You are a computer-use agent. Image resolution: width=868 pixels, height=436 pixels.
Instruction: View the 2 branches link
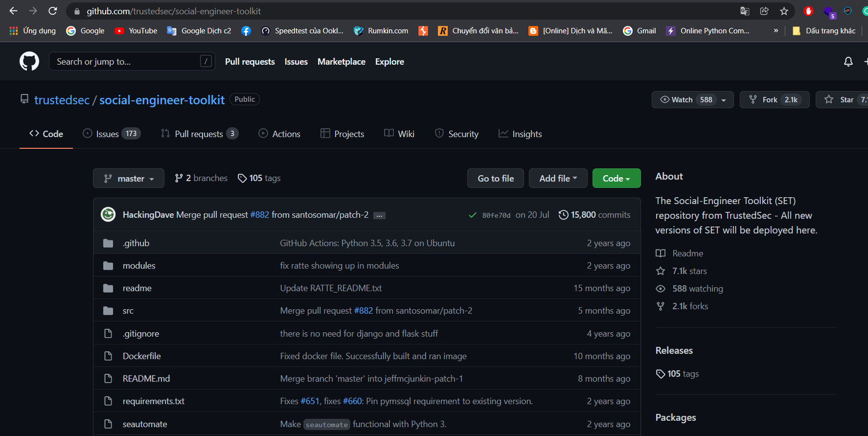[201, 178]
